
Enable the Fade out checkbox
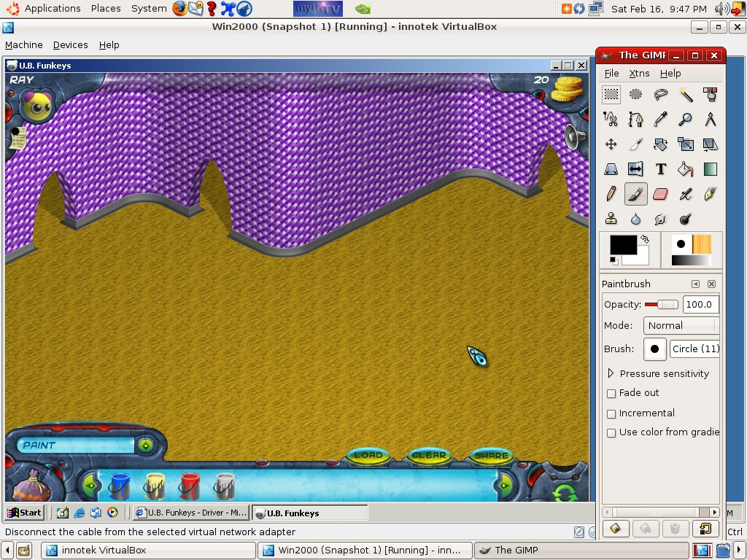(x=611, y=394)
